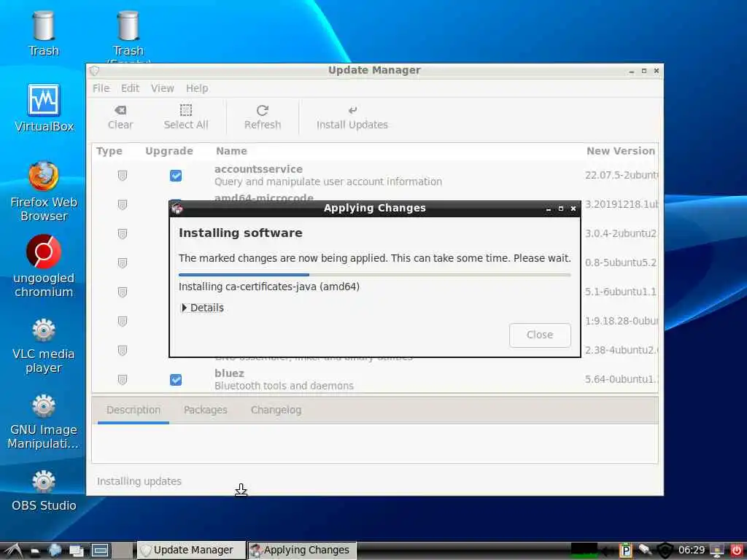Sort by the New Version column header
Image resolution: width=747 pixels, height=560 pixels.
click(x=621, y=151)
